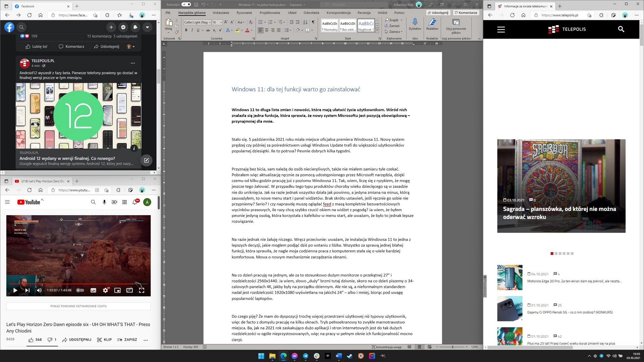Toggle YouTube autoplay switch
Image resolution: width=644 pixels, height=362 pixels.
[80, 290]
